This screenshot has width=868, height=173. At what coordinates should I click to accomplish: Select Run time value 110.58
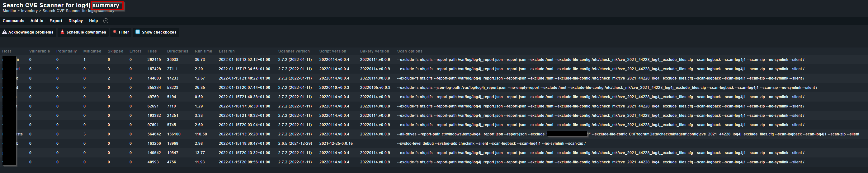click(x=201, y=134)
